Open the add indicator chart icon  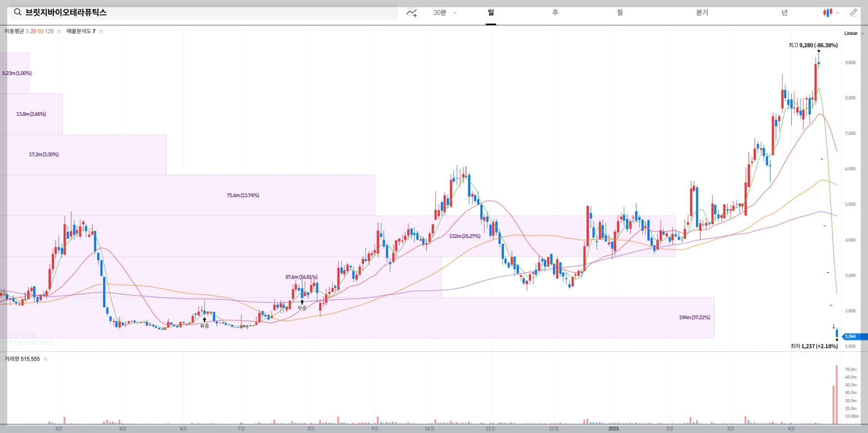(x=412, y=13)
